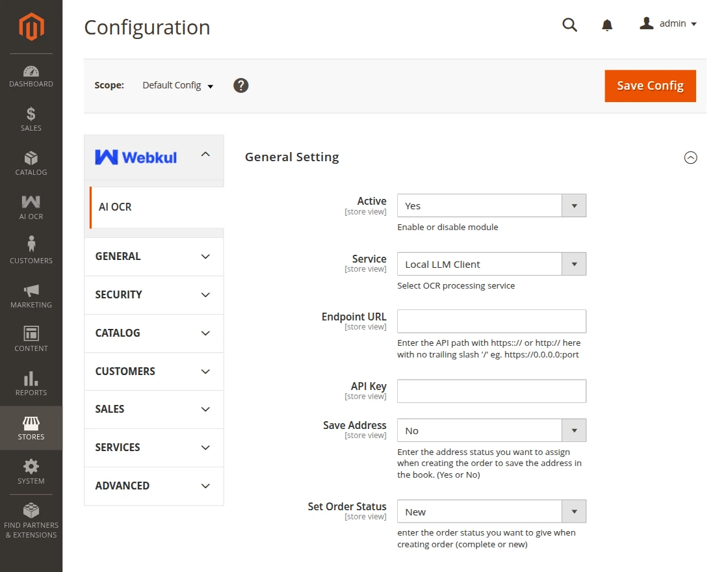The height and width of the screenshot is (572, 728).
Task: Change the Scope to another config
Action: click(x=177, y=85)
